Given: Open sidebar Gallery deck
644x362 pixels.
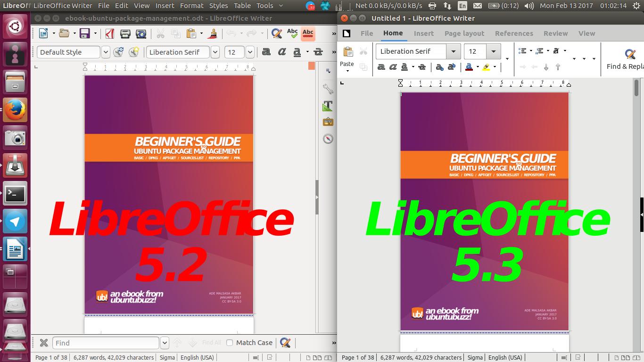Looking at the screenshot, I should click(x=328, y=122).
